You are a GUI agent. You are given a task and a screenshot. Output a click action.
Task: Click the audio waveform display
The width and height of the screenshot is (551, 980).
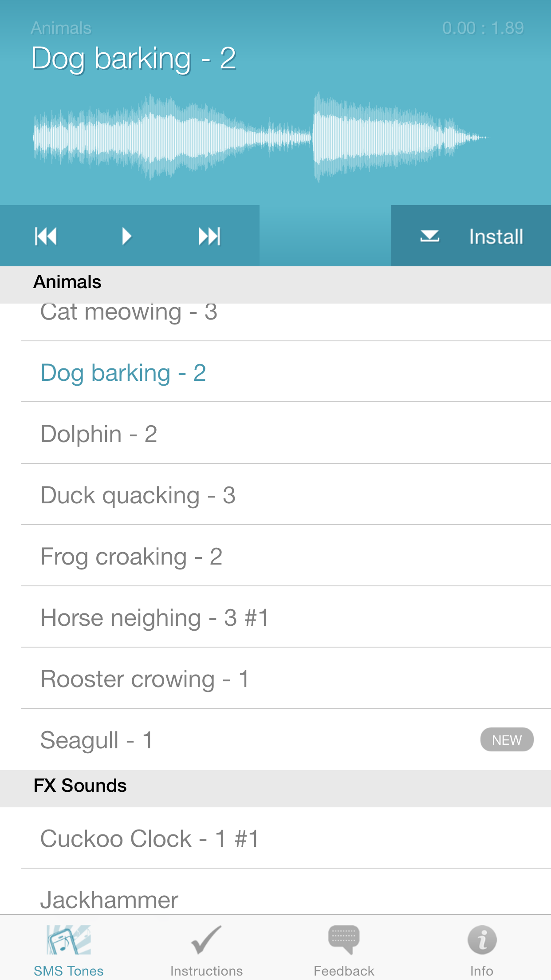(261, 138)
